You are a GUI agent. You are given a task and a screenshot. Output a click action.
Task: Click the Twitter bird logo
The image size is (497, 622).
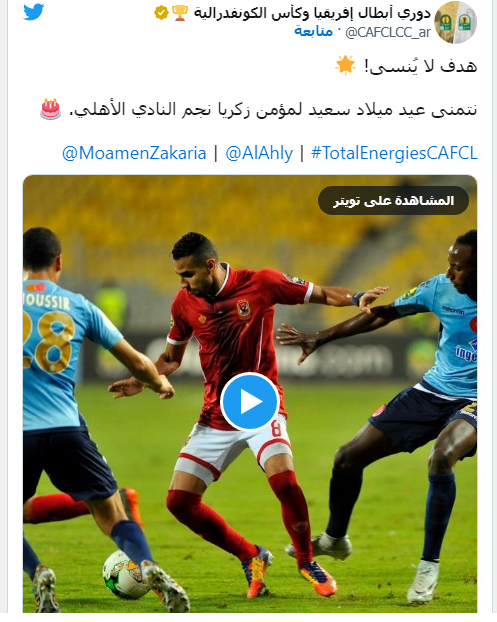point(34,11)
